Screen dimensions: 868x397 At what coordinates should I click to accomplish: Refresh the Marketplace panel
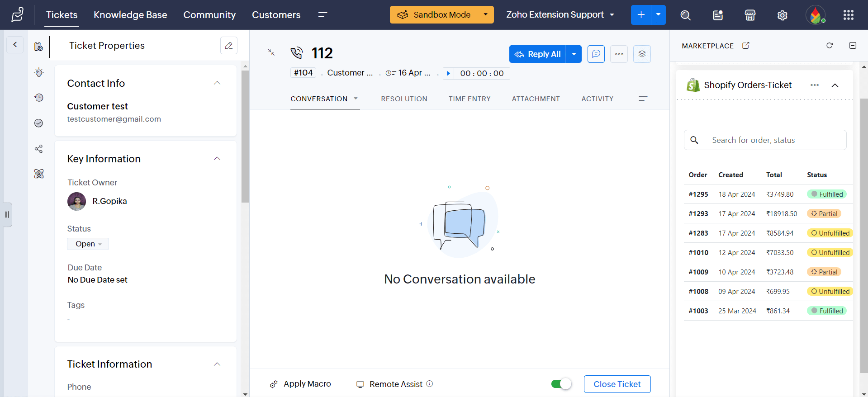tap(829, 46)
